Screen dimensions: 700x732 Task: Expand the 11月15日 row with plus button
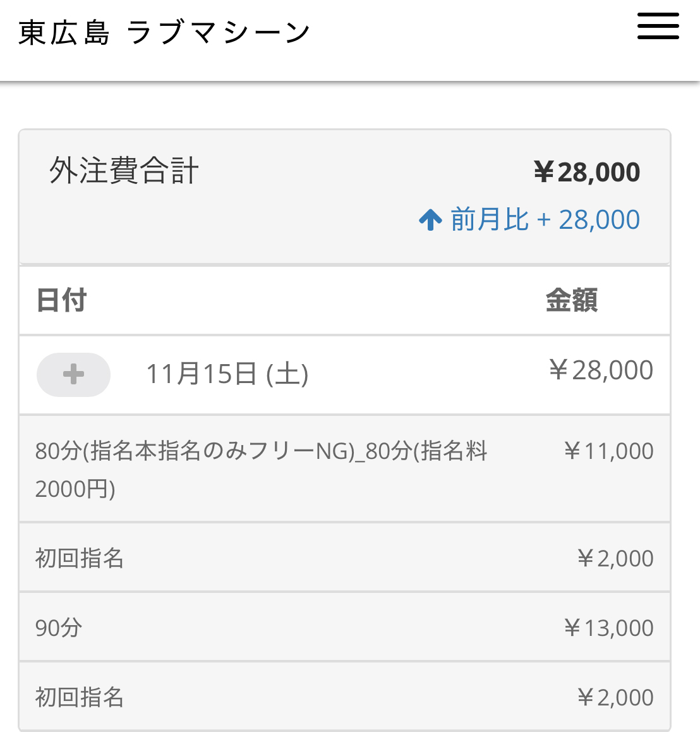pos(73,374)
